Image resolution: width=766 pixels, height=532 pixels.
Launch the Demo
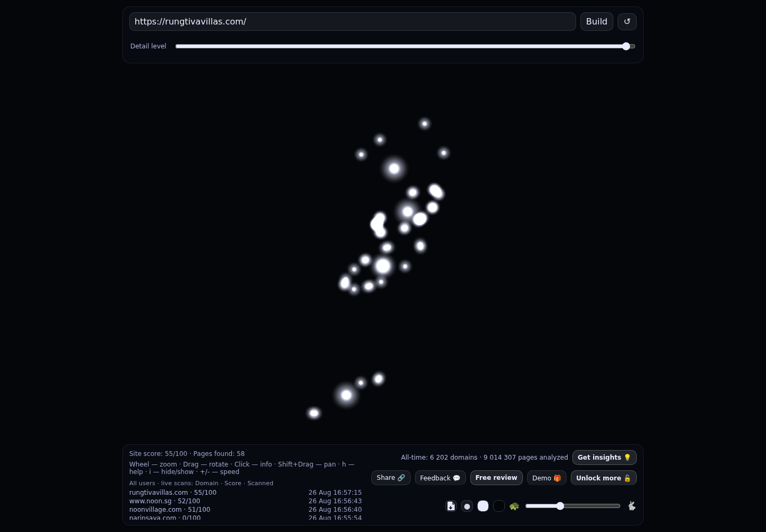point(547,478)
